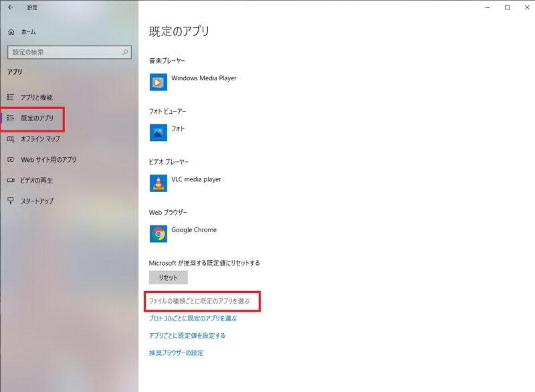Click the Windows Media Player icon
The width and height of the screenshot is (535, 392).
[x=158, y=82]
